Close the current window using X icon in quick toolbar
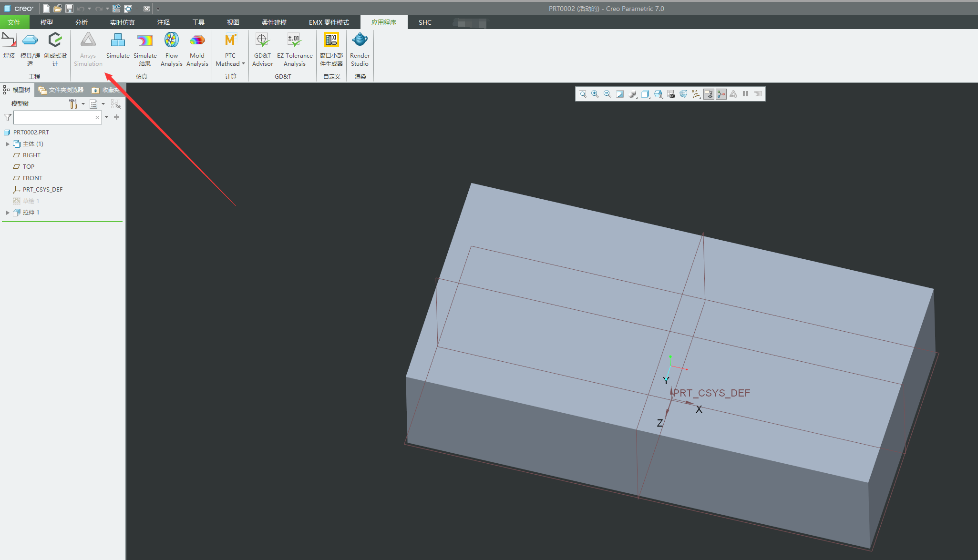The image size is (978, 560). point(146,9)
